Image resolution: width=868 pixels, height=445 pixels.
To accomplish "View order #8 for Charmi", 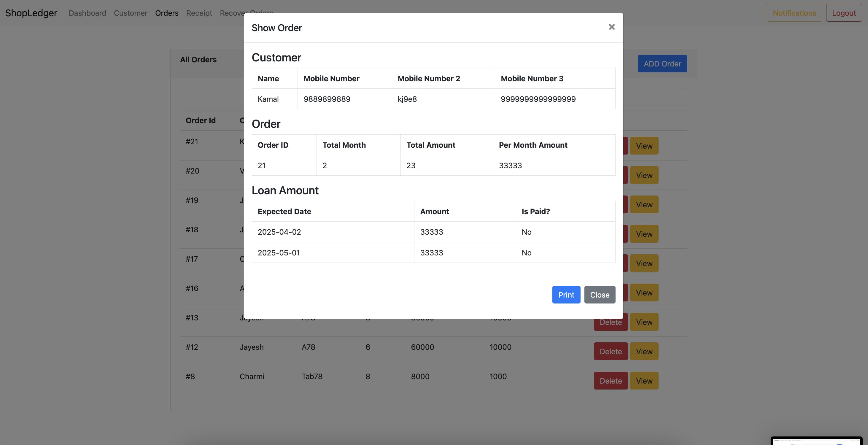I will [644, 381].
